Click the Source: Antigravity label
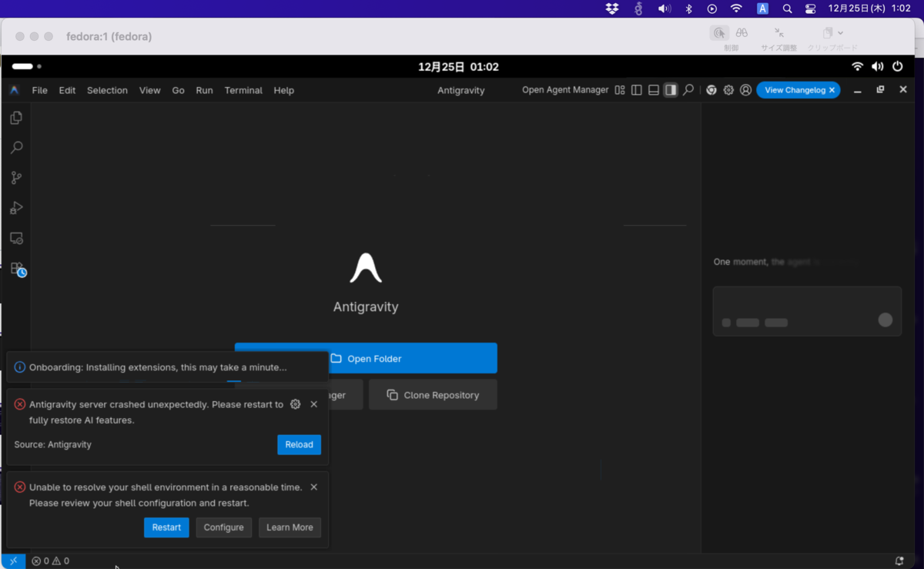 tap(52, 444)
